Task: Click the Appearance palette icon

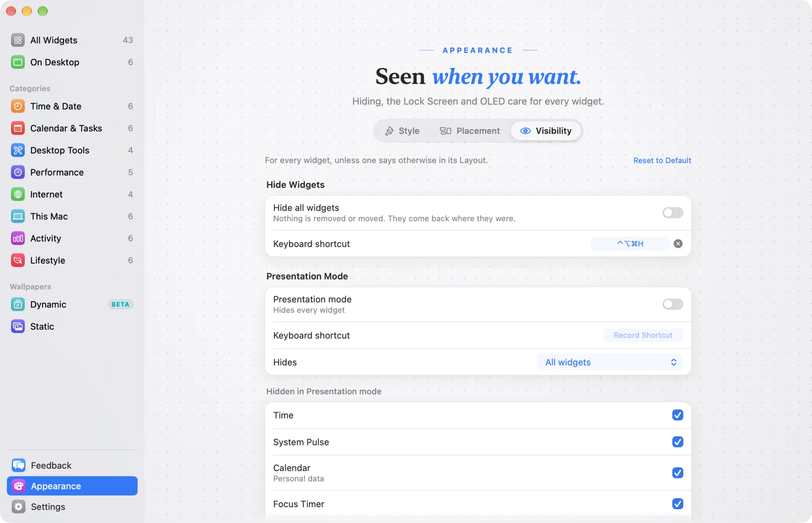Action: point(19,486)
